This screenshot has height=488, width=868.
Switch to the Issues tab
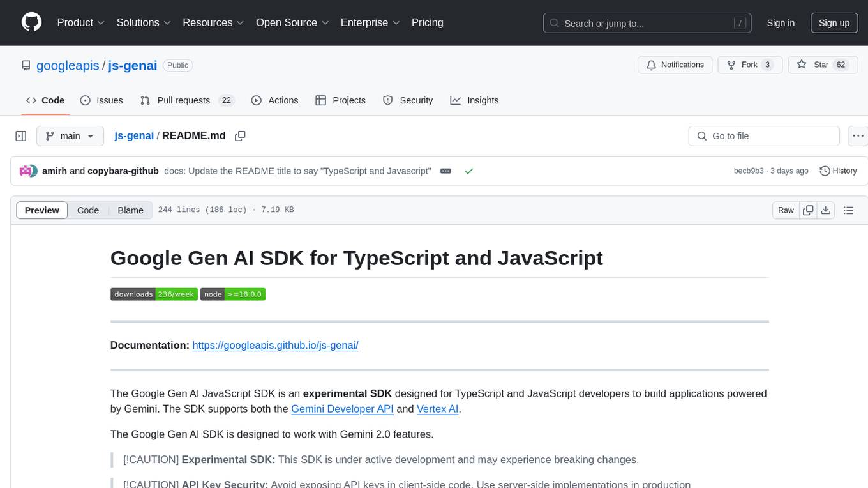(x=101, y=100)
